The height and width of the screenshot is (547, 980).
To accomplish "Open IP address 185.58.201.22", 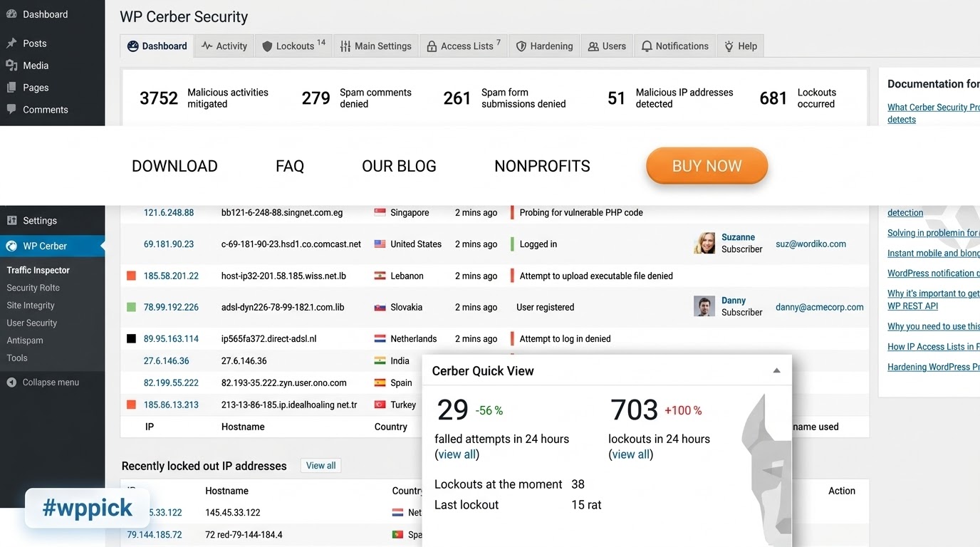I will point(171,276).
